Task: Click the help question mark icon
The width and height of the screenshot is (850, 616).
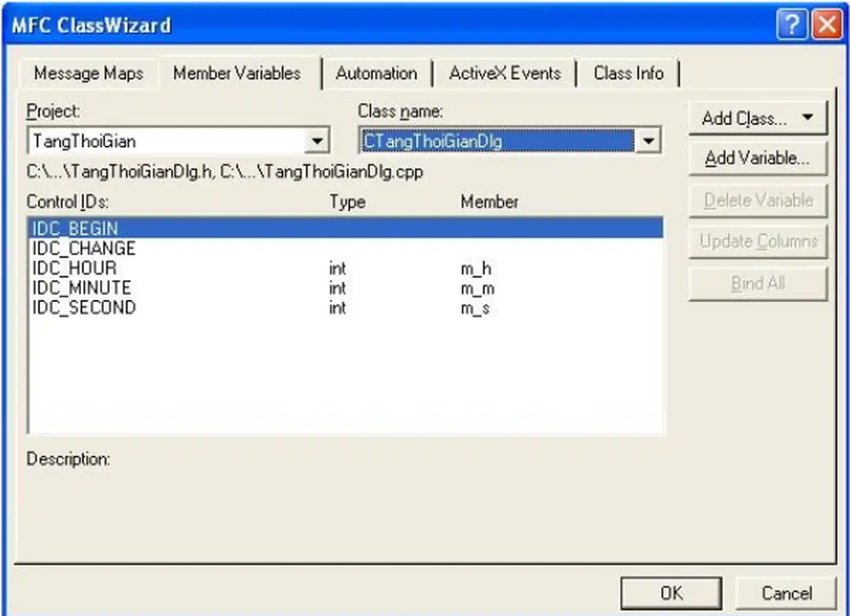Action: (x=791, y=24)
